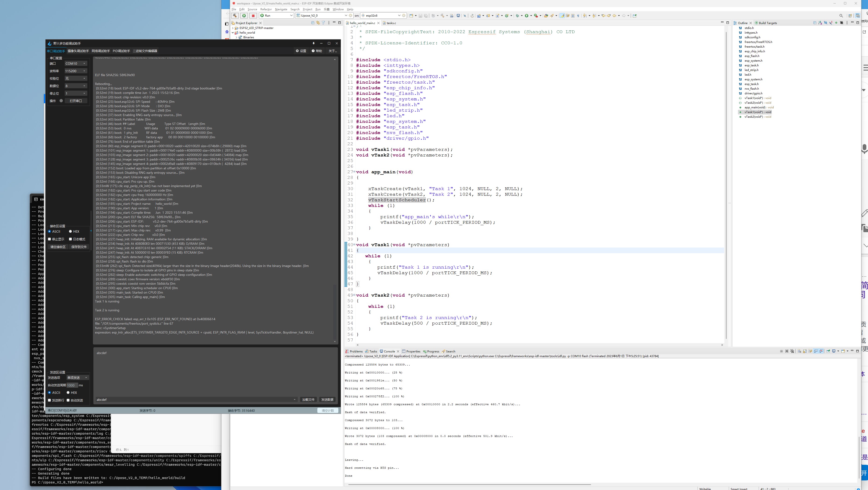Click the New wizard icon in Eclipse toolbar
Viewport: 868px width, 490px height.
click(411, 15)
